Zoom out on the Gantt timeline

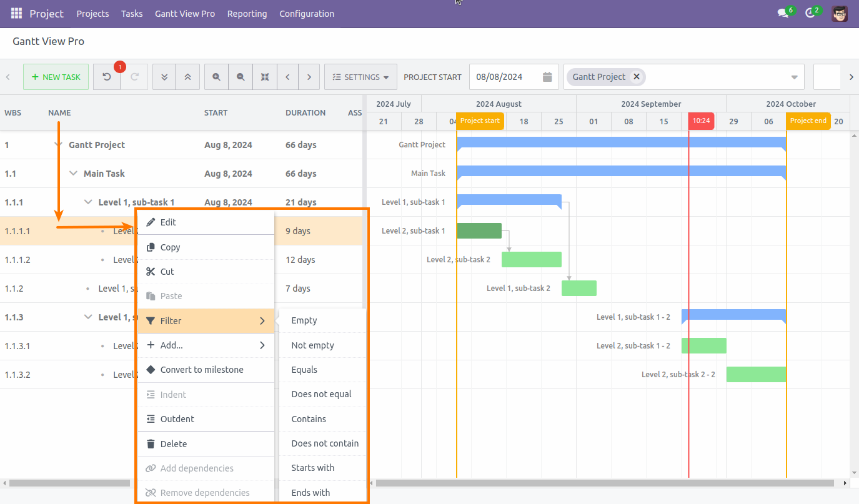[241, 76]
